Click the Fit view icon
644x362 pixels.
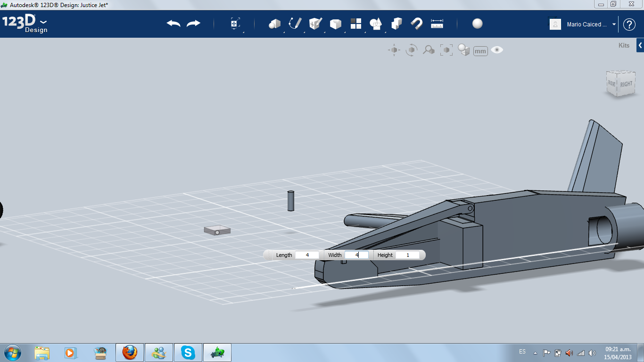446,50
